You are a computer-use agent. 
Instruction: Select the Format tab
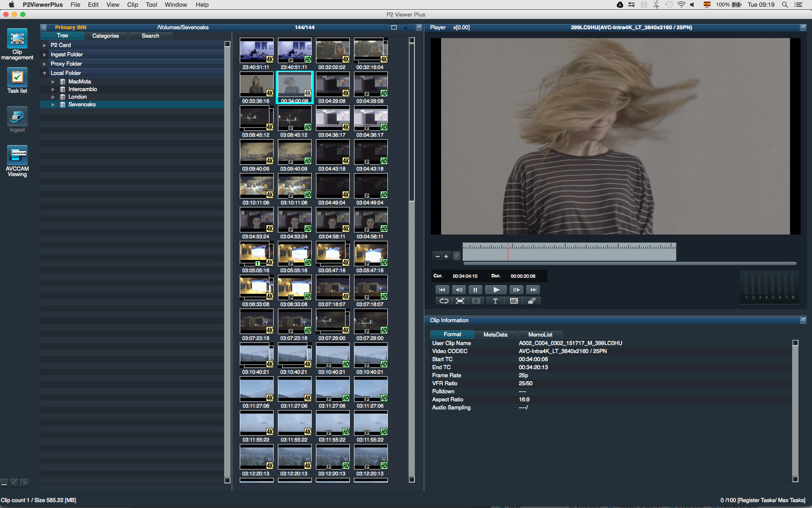(452, 334)
